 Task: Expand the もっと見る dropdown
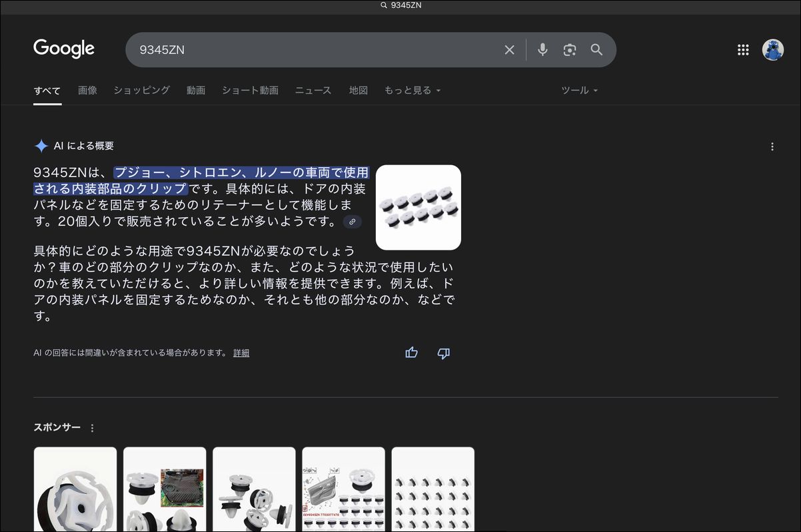[412, 91]
